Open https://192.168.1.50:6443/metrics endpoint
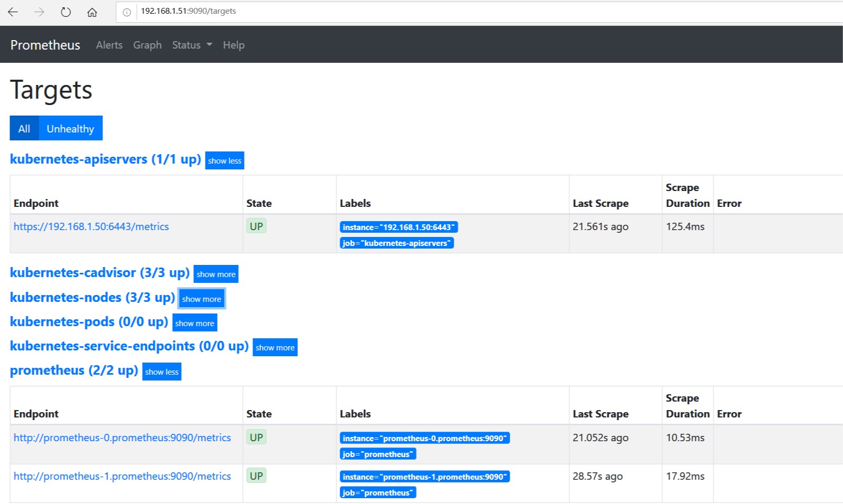The width and height of the screenshot is (843, 504). point(91,226)
